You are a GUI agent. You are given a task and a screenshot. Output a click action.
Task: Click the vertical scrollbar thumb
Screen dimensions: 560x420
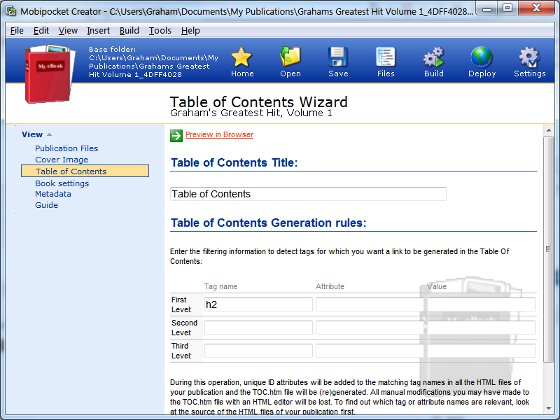(549, 249)
